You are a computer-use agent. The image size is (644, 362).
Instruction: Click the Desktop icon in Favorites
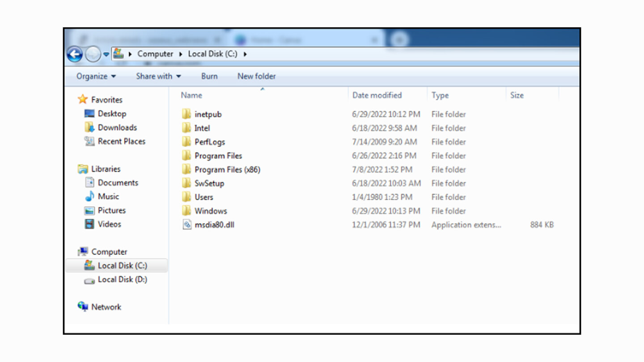point(89,114)
